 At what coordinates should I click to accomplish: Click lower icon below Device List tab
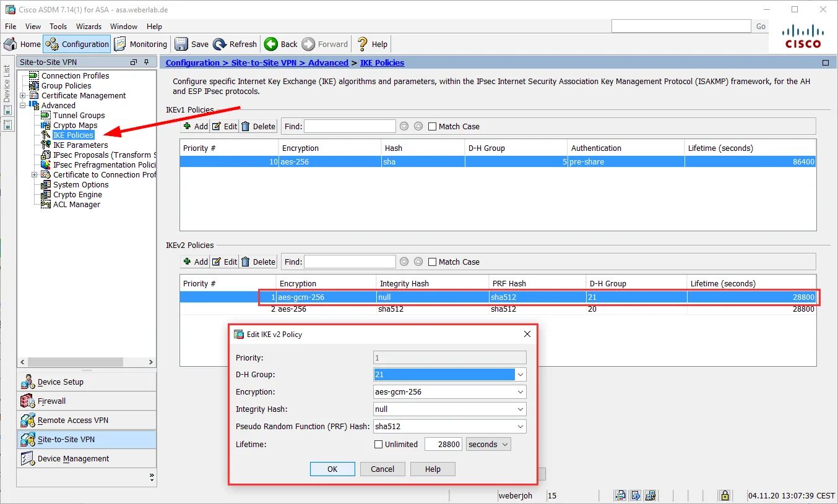7,124
